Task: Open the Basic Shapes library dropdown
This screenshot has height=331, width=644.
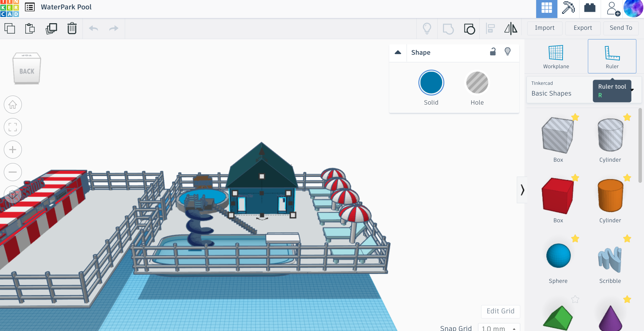Action: 584,90
